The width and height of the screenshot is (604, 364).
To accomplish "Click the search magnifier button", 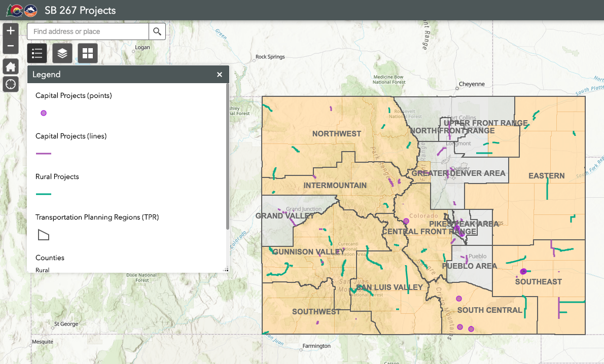I will (x=157, y=31).
